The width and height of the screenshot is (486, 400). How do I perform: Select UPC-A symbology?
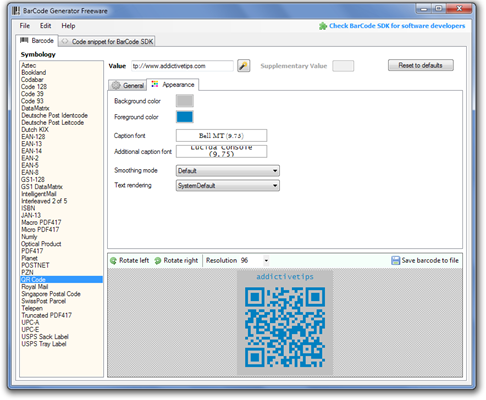[30, 323]
